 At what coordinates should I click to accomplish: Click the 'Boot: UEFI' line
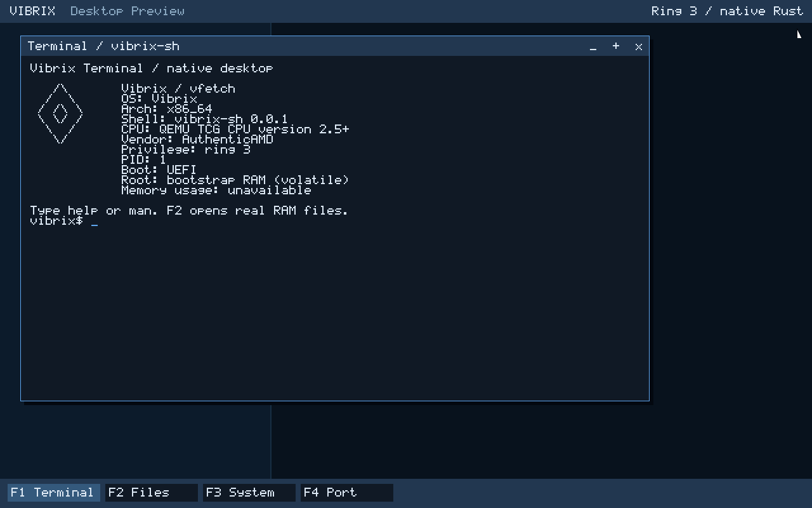[159, 170]
